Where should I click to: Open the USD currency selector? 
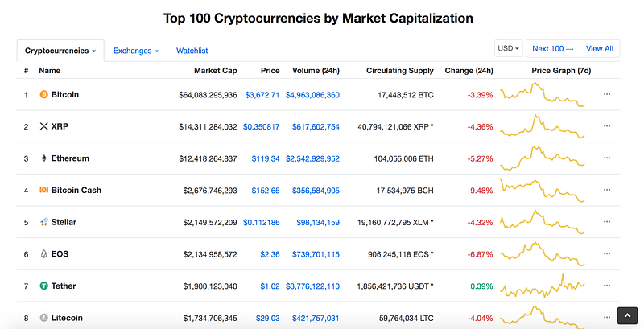pos(510,49)
